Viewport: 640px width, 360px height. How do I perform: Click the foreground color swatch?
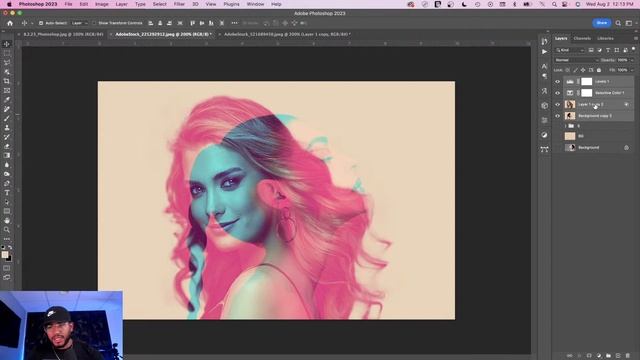[4, 255]
